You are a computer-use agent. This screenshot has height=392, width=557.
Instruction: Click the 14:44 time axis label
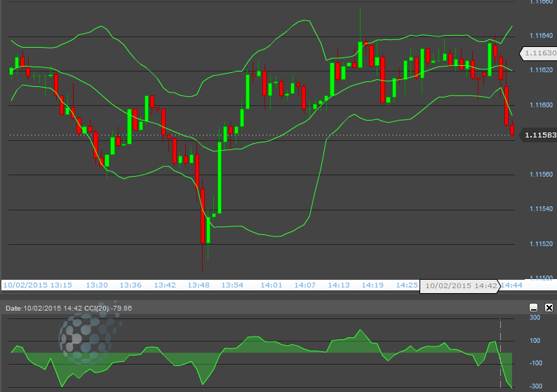[x=511, y=285]
